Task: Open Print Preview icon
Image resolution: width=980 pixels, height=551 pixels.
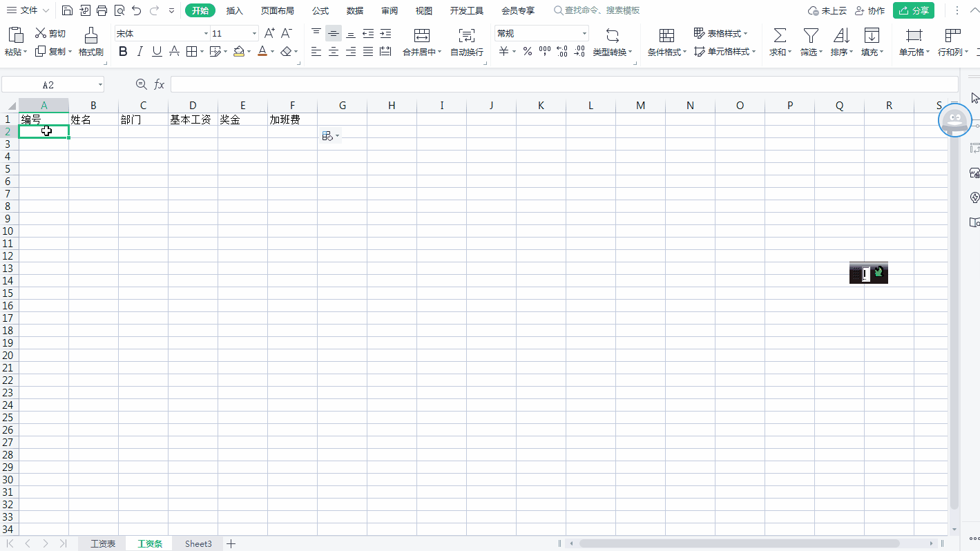Action: pyautogui.click(x=119, y=10)
